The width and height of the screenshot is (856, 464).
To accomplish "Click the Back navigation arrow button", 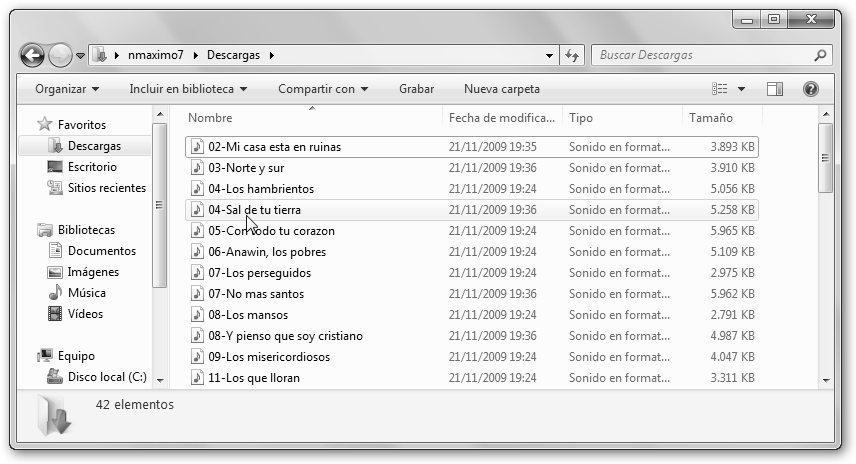I will pos(32,56).
